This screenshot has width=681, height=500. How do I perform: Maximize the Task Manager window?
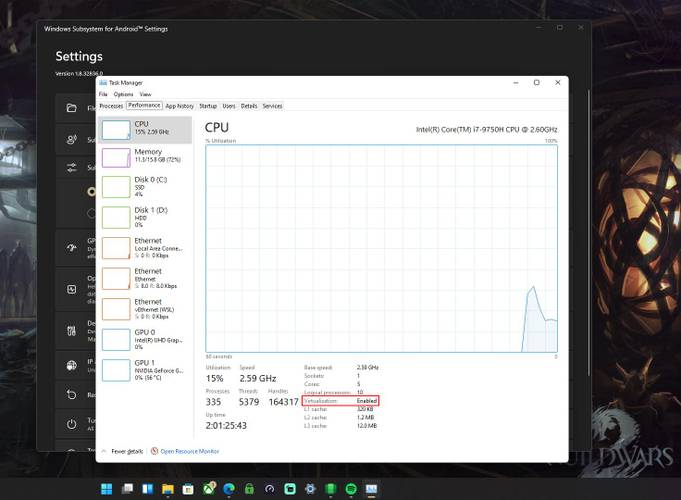[x=537, y=83]
